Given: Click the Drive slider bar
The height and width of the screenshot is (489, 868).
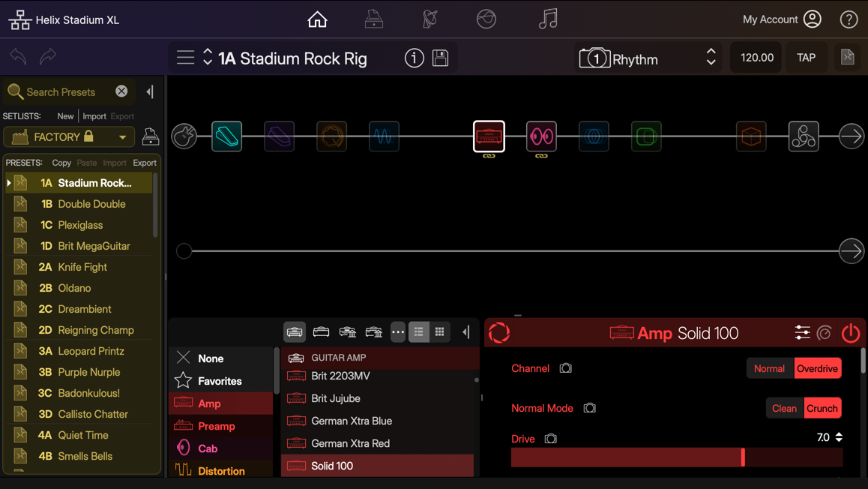Looking at the screenshot, I should tap(676, 457).
